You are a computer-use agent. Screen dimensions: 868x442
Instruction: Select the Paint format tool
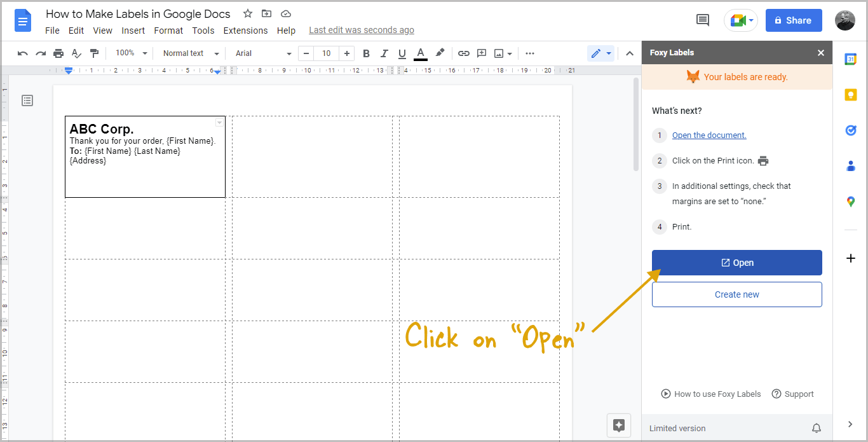94,53
